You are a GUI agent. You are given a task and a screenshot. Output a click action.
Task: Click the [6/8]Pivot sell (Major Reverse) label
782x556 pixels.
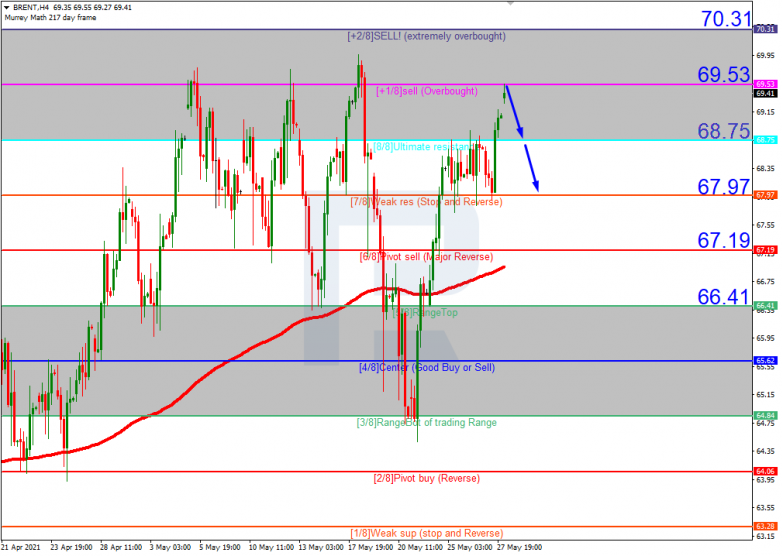(x=426, y=256)
